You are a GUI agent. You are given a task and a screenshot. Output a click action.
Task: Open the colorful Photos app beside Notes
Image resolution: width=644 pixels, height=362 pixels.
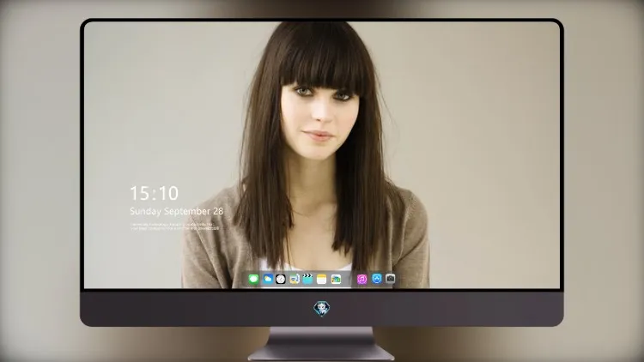click(x=336, y=279)
